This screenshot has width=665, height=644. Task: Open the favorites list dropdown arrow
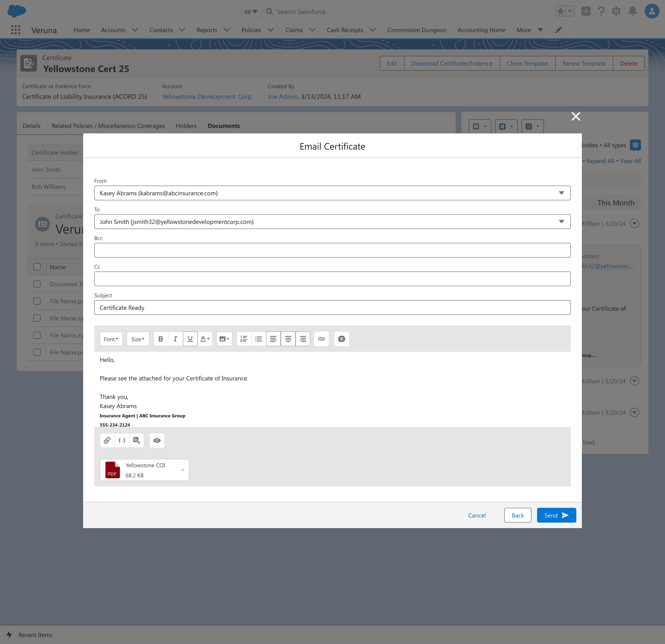(x=570, y=11)
